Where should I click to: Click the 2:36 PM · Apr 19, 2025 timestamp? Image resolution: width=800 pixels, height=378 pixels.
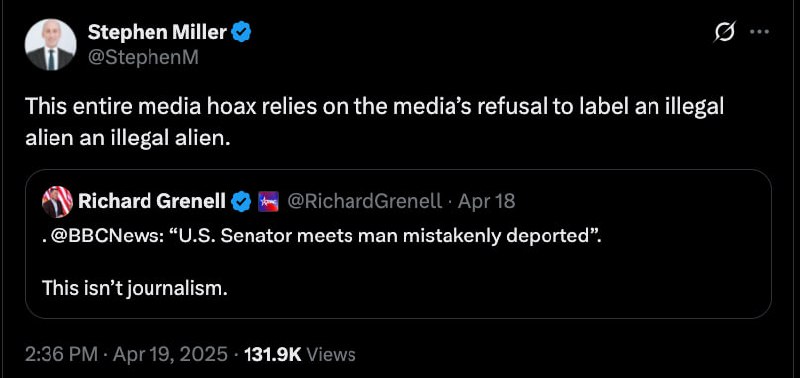pyautogui.click(x=127, y=354)
